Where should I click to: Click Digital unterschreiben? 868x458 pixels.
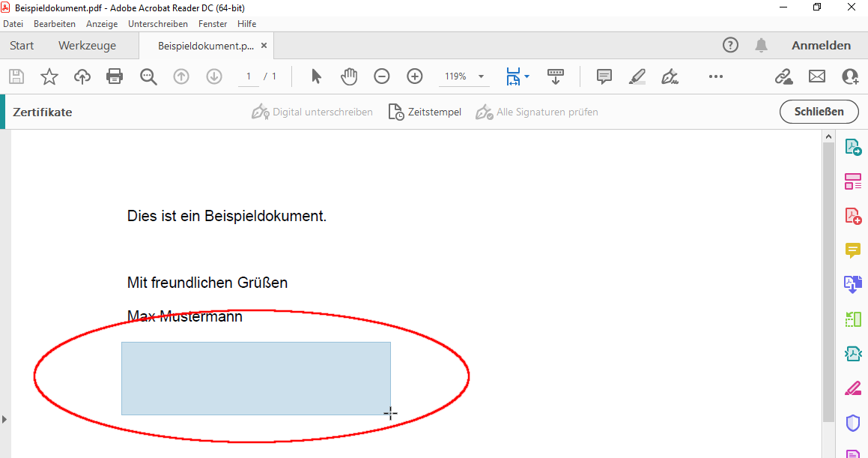click(x=312, y=112)
